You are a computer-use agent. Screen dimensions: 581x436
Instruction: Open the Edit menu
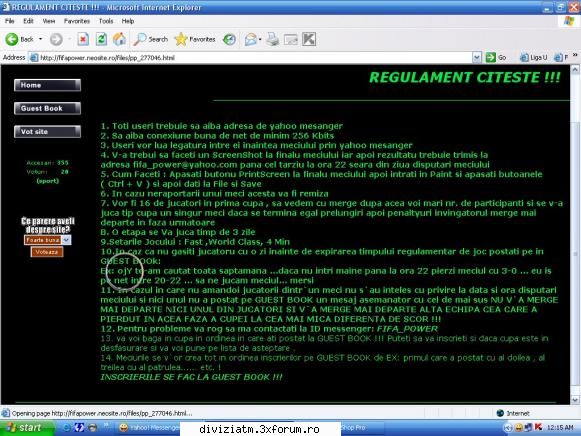[28, 21]
